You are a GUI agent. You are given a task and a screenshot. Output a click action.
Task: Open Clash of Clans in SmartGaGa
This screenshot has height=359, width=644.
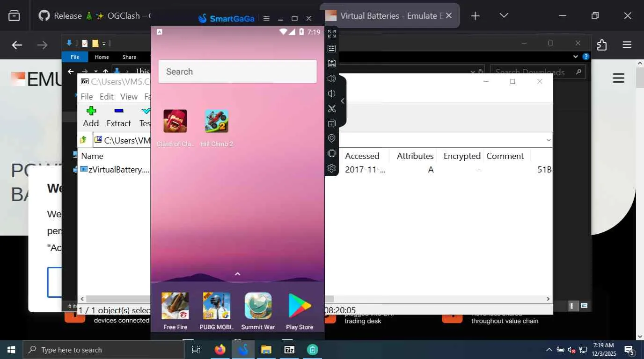175,121
